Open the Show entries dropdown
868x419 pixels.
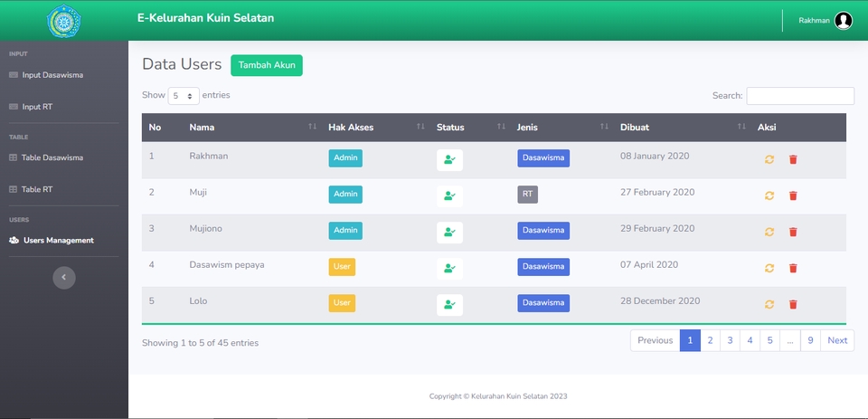[184, 96]
